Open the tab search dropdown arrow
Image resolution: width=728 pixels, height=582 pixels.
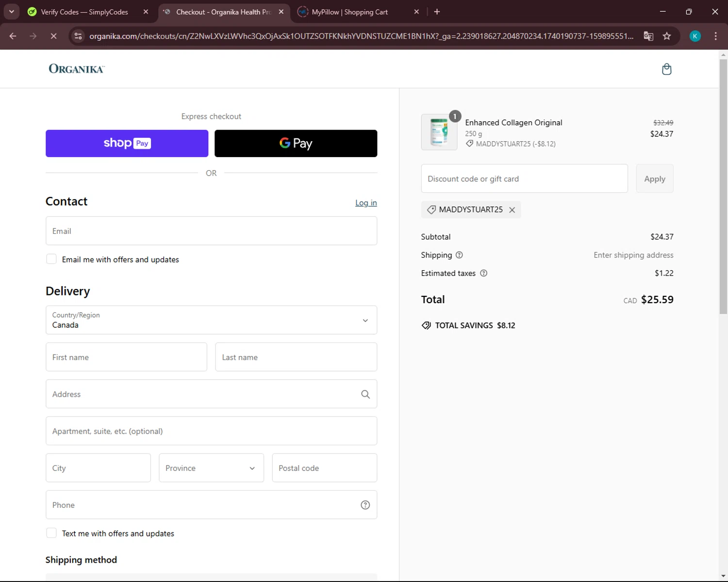pos(11,12)
